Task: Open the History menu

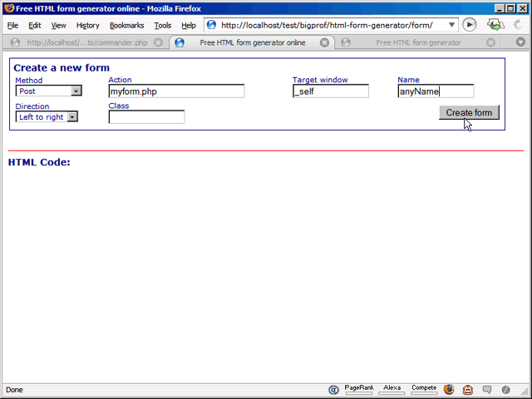Action: pyautogui.click(x=88, y=26)
